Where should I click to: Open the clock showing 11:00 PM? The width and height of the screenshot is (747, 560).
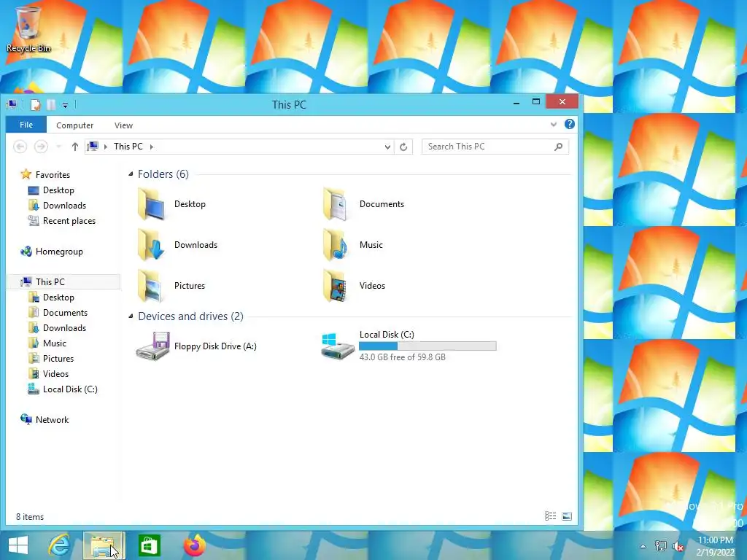tap(716, 546)
